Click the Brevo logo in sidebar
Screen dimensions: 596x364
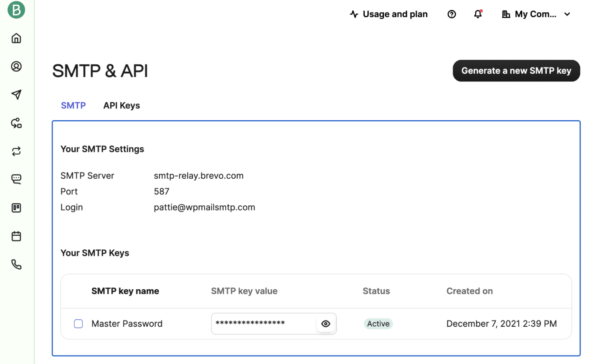(x=16, y=10)
